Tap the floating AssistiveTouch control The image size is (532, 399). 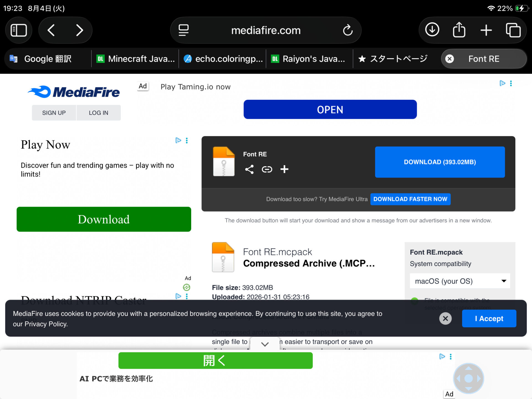coord(469,378)
